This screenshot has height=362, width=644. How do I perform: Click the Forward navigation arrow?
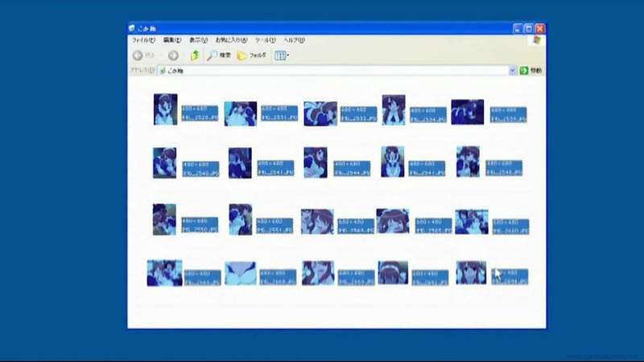pos(173,56)
